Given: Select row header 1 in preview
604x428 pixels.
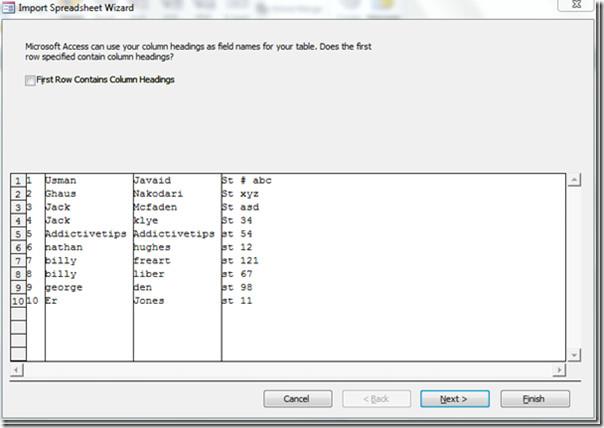Looking at the screenshot, I should click(18, 181).
